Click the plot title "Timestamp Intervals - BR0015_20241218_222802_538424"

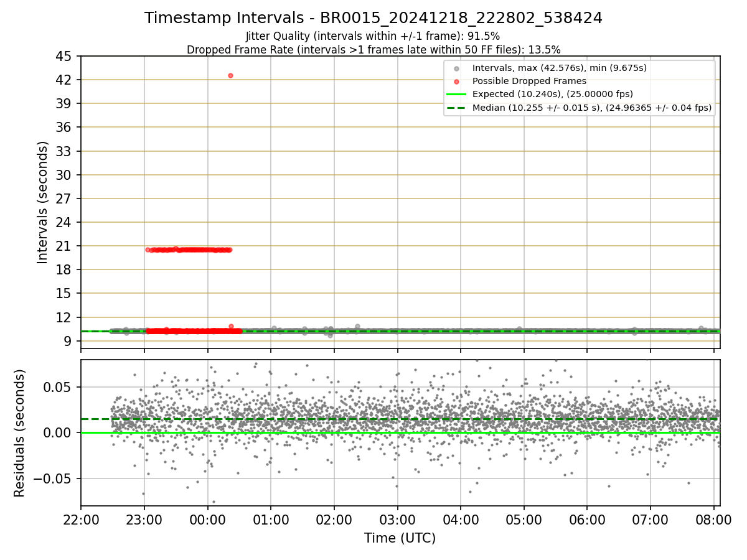tap(374, 18)
